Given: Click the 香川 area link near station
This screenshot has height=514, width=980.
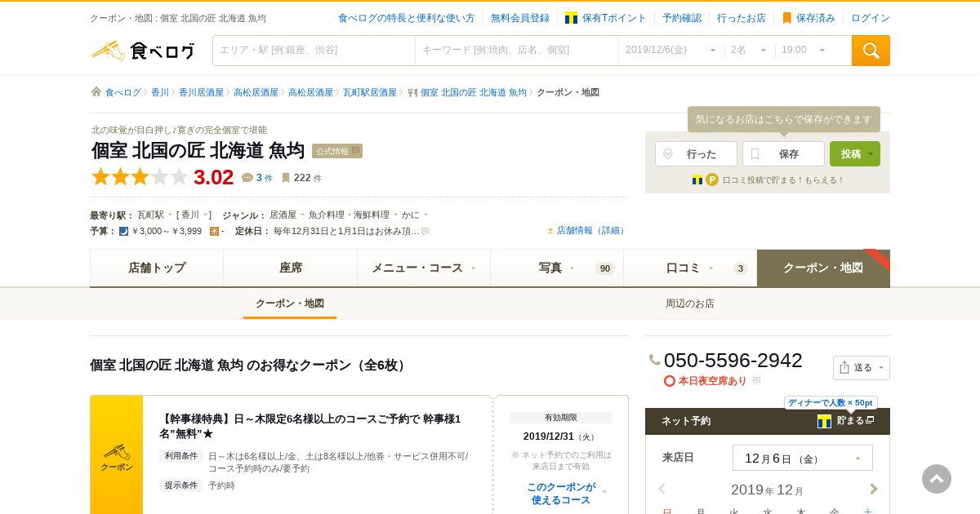Looking at the screenshot, I should [189, 215].
